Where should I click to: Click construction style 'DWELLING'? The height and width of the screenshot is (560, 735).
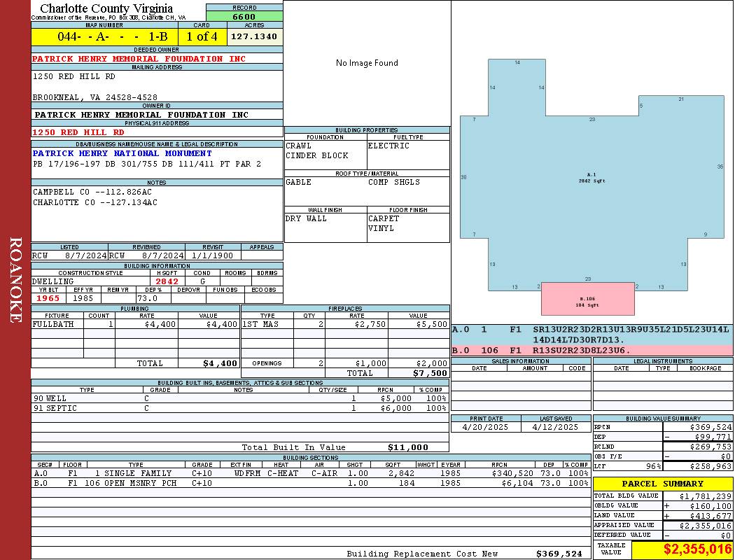(x=53, y=281)
